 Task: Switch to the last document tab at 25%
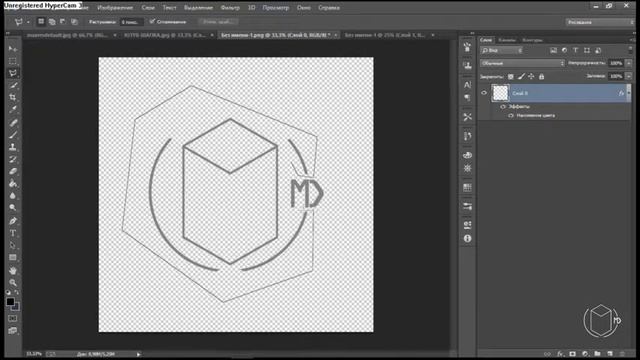pyautogui.click(x=385, y=36)
